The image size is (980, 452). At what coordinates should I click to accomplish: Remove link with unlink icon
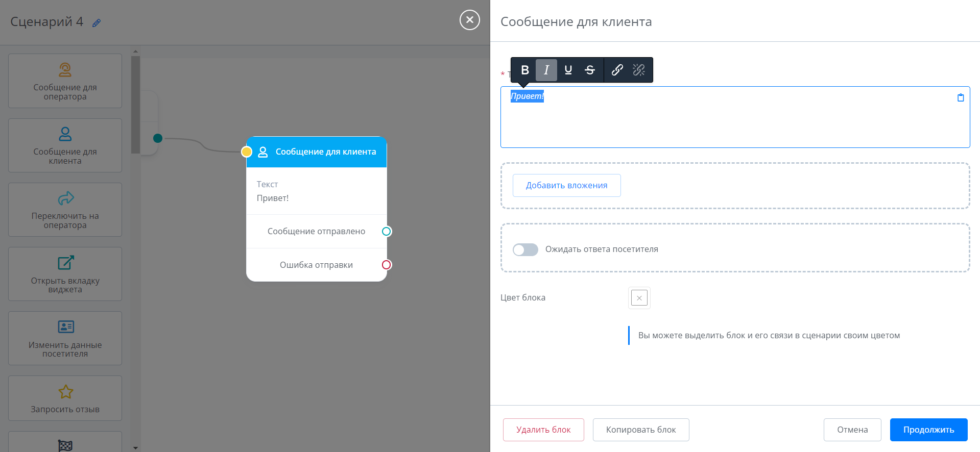638,70
